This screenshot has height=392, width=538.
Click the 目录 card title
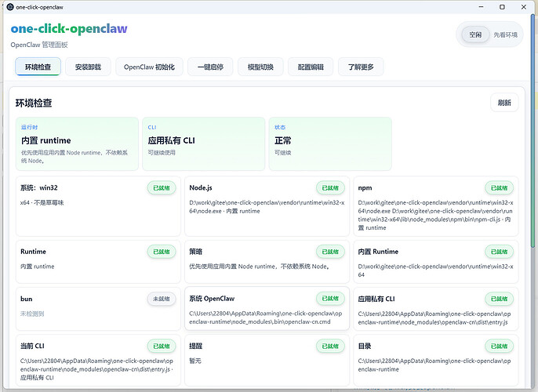[365, 346]
